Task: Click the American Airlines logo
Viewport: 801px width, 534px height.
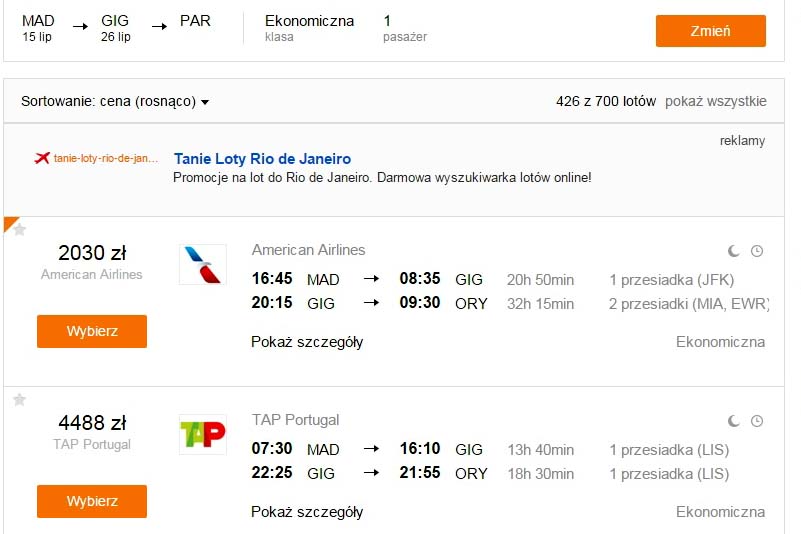Action: (203, 265)
